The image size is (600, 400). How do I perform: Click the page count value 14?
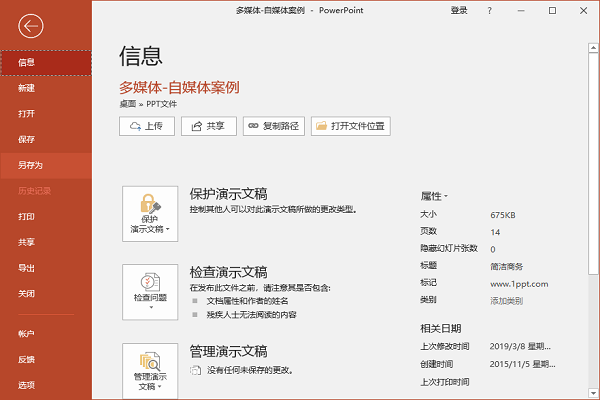pyautogui.click(x=495, y=232)
